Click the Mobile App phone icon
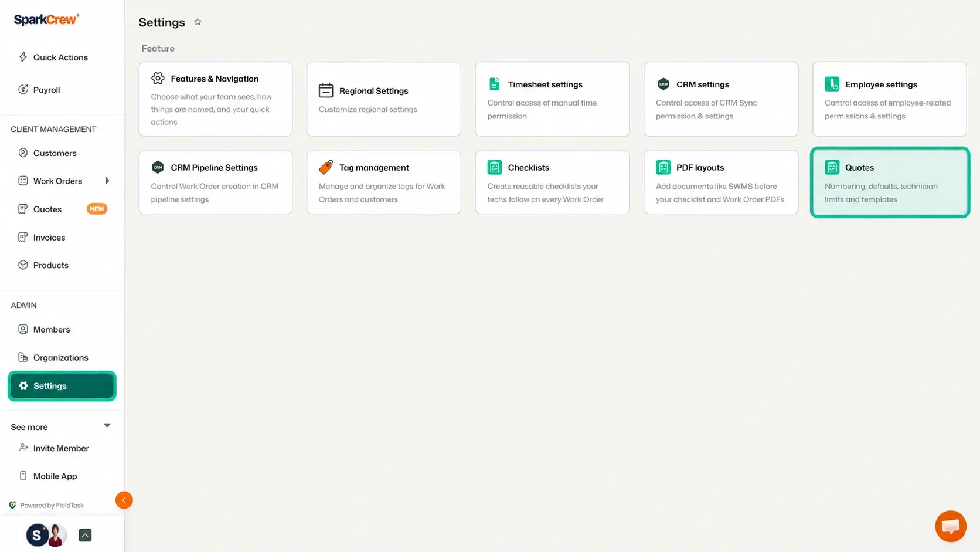Screen dimensions: 980x552 click(x=23, y=476)
